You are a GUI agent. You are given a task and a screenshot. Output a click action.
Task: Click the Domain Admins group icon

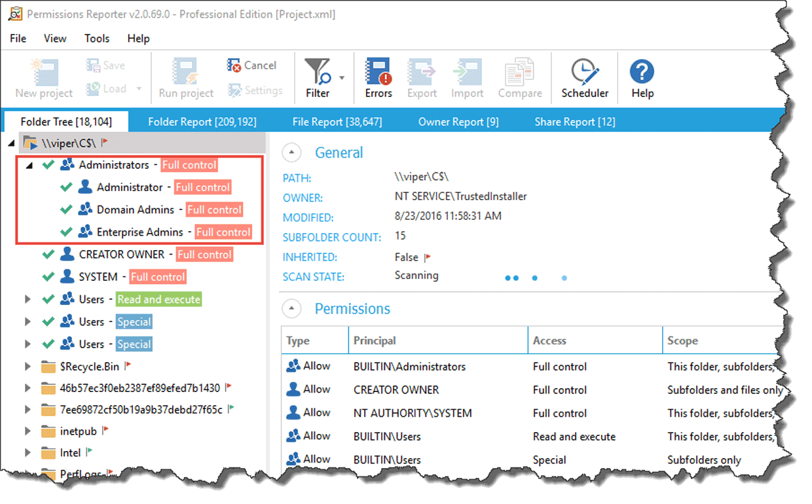[84, 209]
